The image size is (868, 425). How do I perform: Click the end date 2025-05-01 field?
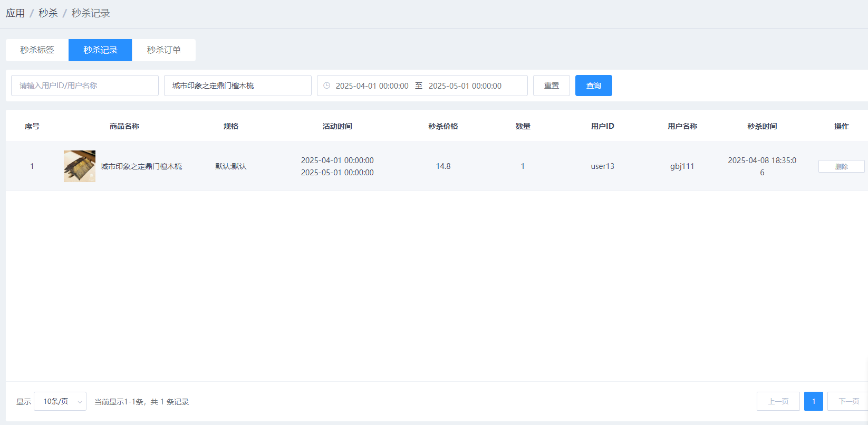[465, 86]
